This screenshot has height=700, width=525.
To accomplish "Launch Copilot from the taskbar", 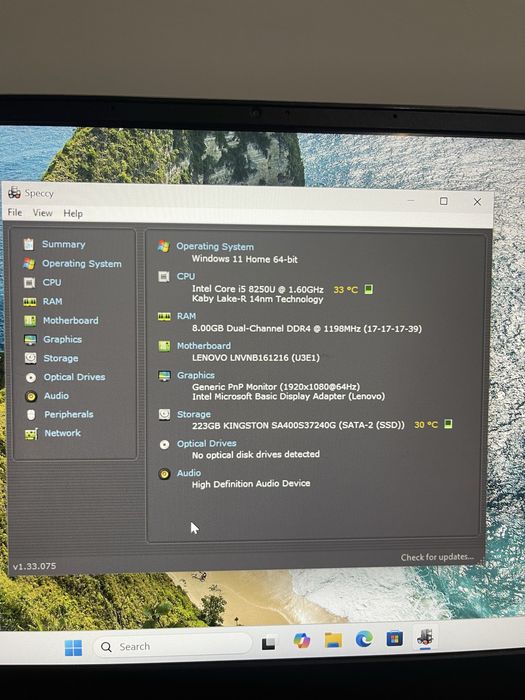I will point(302,641).
